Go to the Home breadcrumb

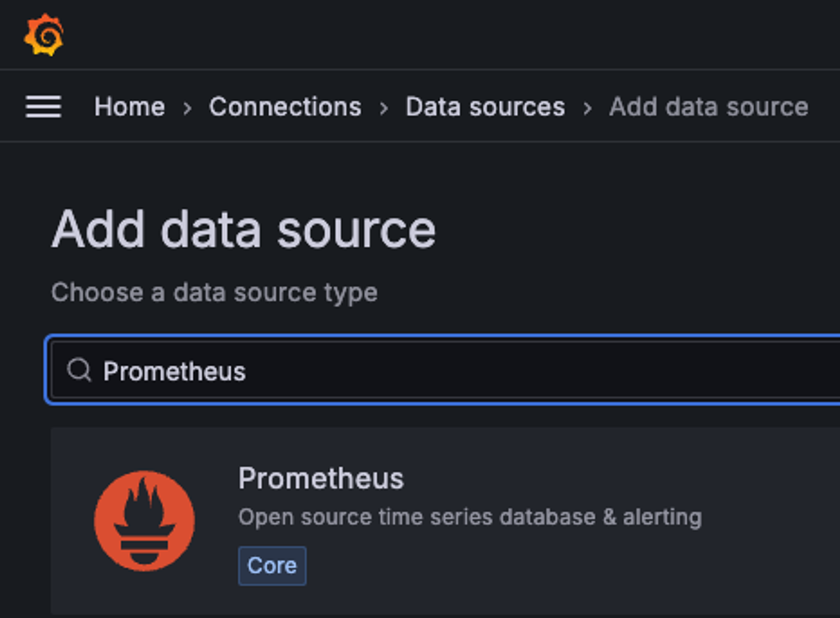tap(129, 107)
